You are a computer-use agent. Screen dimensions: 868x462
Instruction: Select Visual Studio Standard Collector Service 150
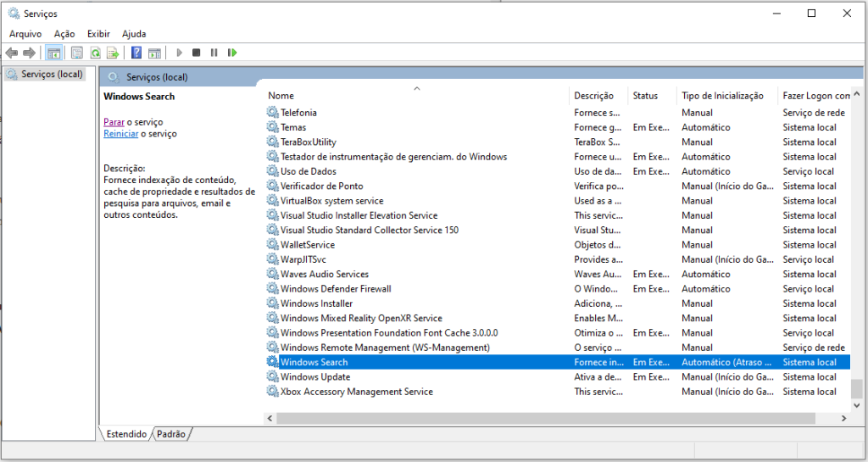point(370,230)
